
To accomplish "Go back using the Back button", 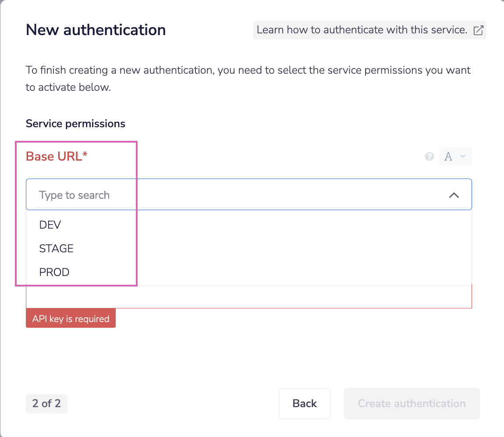I will 305,404.
